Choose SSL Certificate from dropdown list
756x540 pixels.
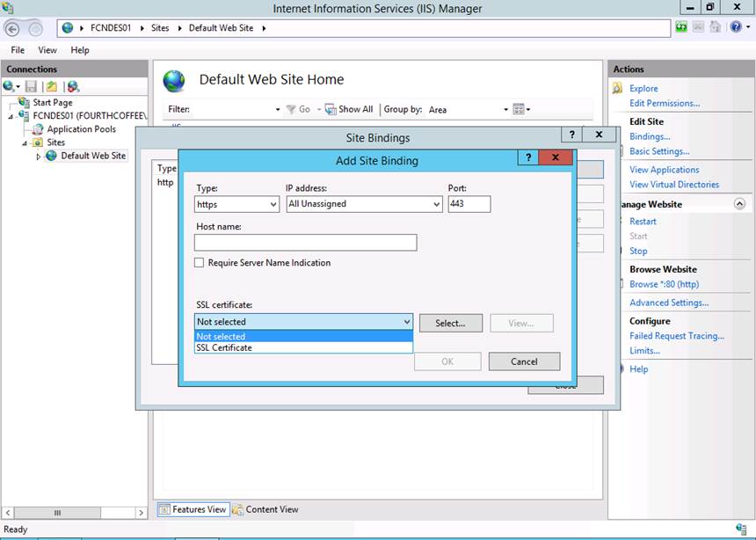(224, 348)
